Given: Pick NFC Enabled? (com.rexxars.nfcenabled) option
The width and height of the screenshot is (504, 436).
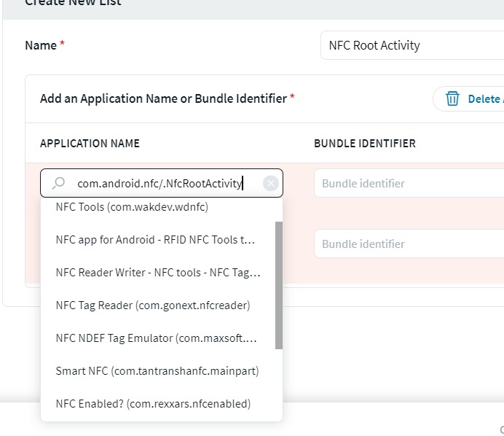Looking at the screenshot, I should coord(153,404).
